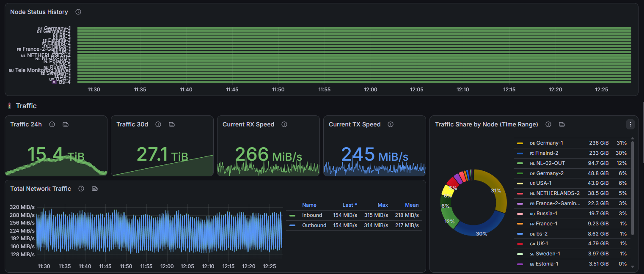The height and width of the screenshot is (274, 644).
Task: Click the Traffic Share by Node info icon
Action: (x=548, y=124)
